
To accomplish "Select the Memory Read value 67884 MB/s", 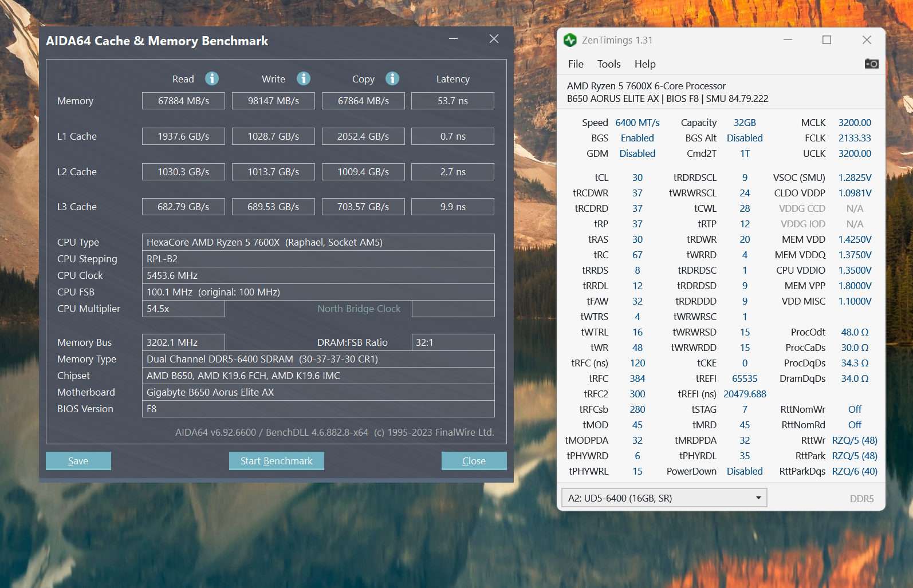I will pos(183,101).
